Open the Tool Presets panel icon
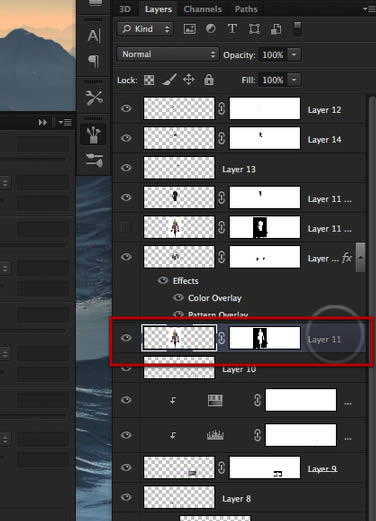Viewport: 376px width, 521px height. point(94,98)
